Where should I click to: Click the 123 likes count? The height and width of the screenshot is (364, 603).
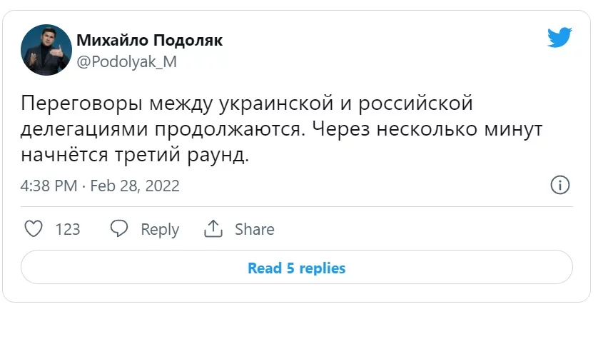tap(68, 229)
